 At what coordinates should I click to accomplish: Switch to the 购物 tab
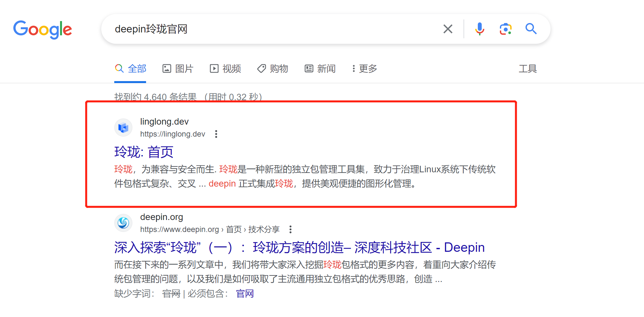(x=273, y=68)
